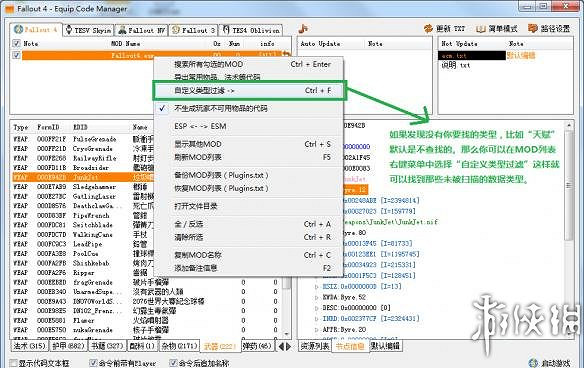Select the LeadPipe row

83,244
